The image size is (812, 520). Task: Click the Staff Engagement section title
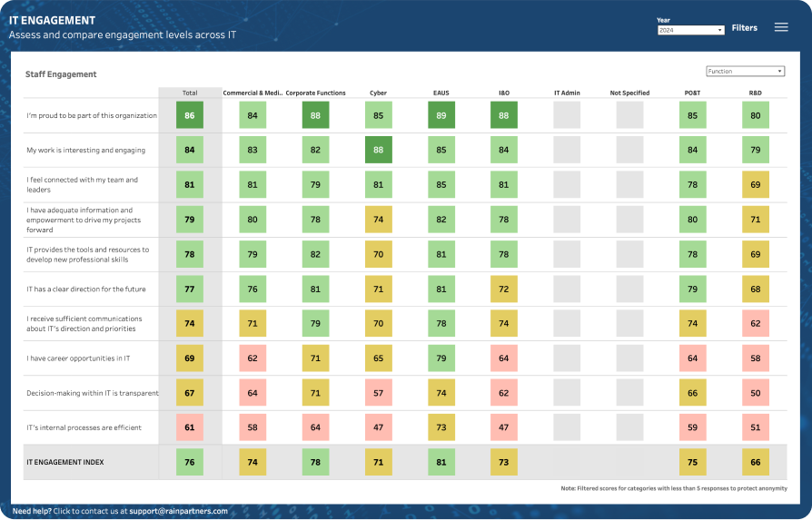pyautogui.click(x=61, y=74)
